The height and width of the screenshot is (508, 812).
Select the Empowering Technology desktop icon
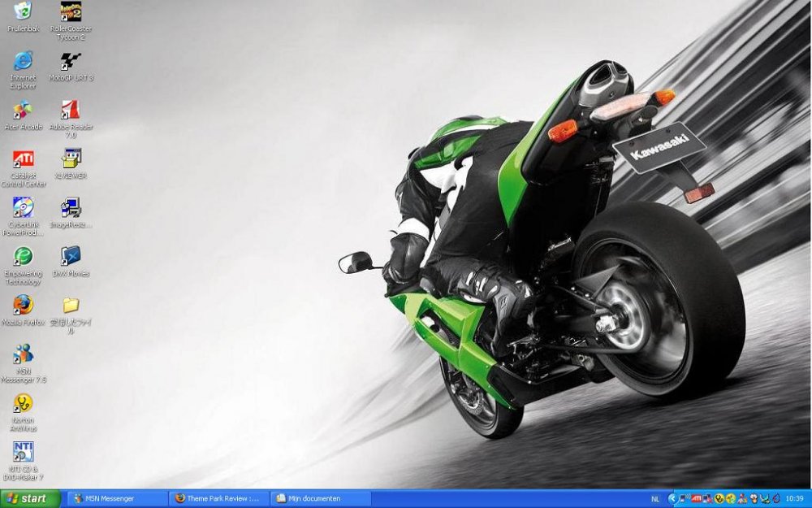[x=23, y=257]
